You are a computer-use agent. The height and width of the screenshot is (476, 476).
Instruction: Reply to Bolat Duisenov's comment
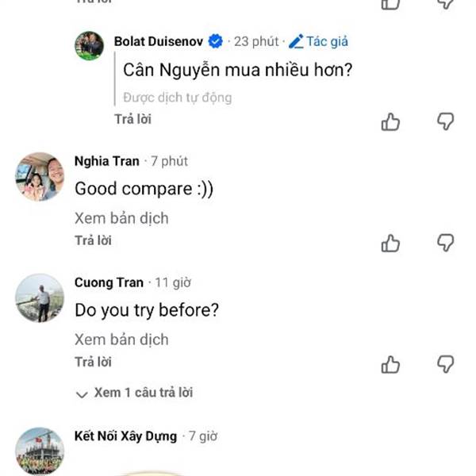[x=132, y=119]
